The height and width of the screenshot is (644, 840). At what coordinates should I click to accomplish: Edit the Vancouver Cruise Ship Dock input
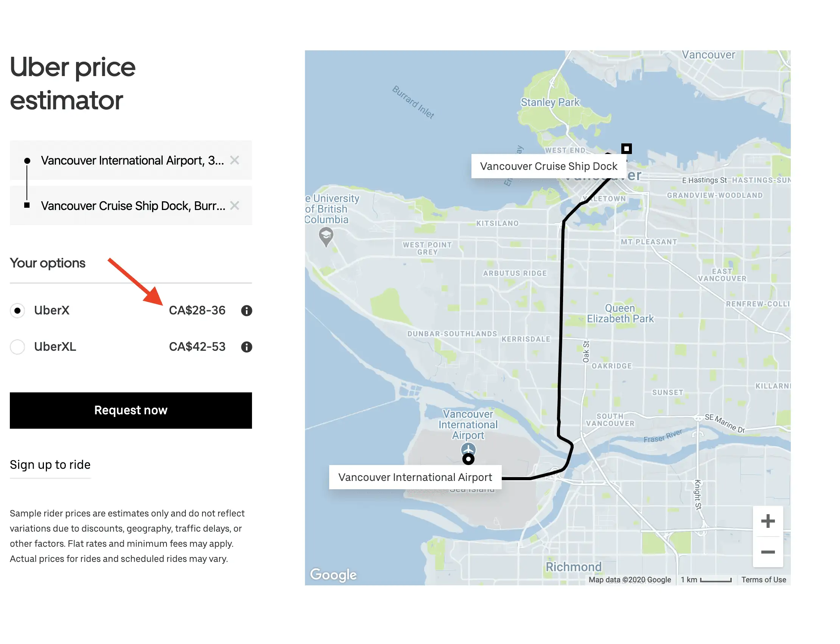133,206
